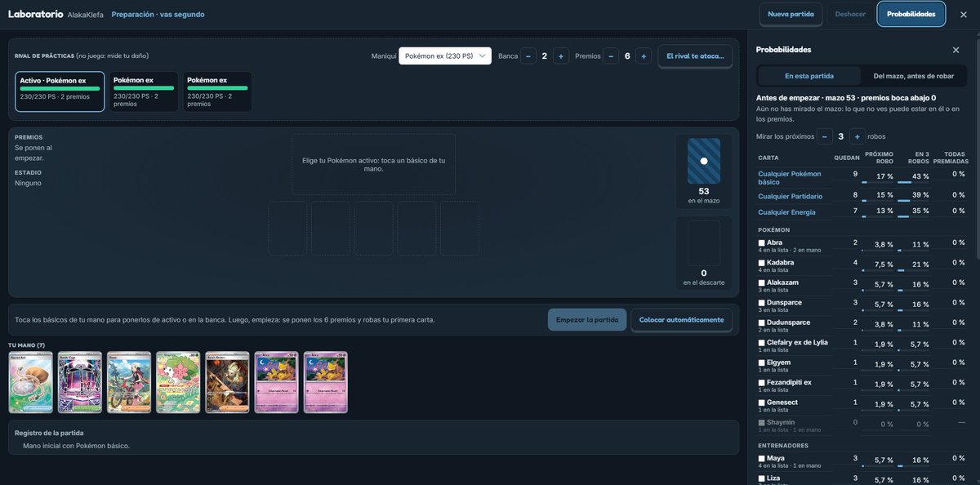Click the Activo Pokémon ex green HP bar
This screenshot has height=485, width=980.
tap(60, 88)
